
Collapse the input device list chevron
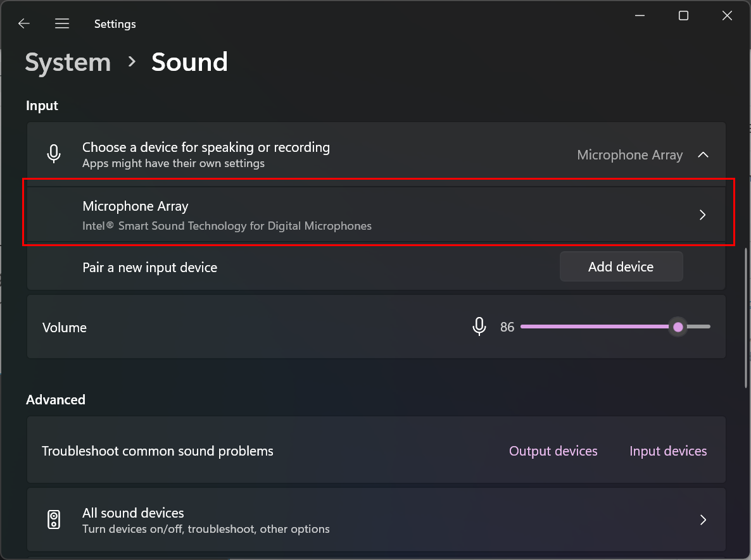[x=703, y=155]
